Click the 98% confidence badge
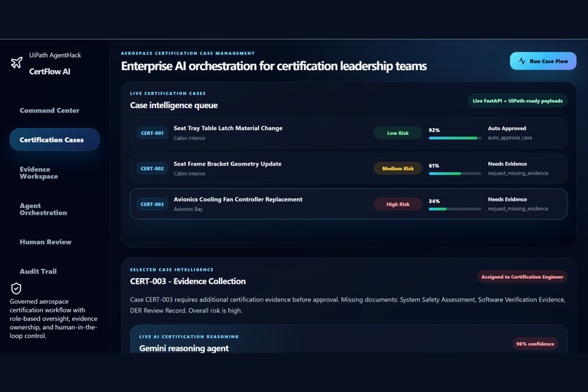588x392 pixels. (535, 344)
